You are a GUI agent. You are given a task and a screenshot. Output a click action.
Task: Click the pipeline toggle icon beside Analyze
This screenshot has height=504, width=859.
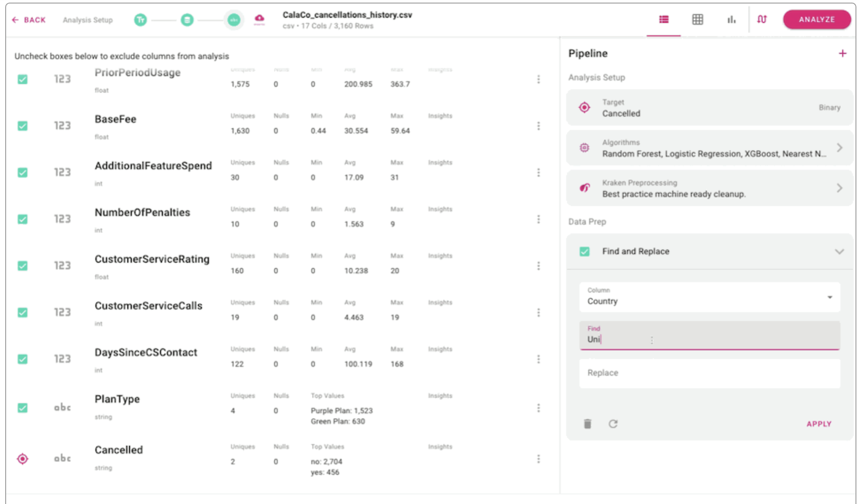pyautogui.click(x=762, y=20)
